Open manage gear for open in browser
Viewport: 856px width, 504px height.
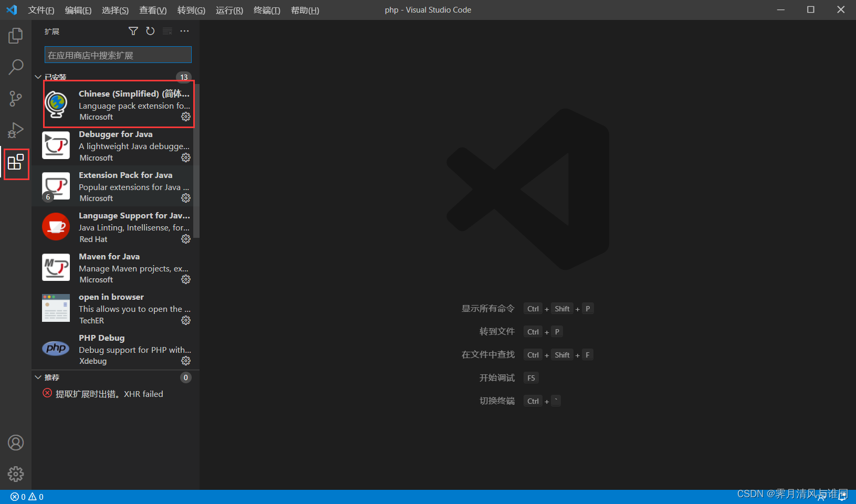pyautogui.click(x=186, y=320)
